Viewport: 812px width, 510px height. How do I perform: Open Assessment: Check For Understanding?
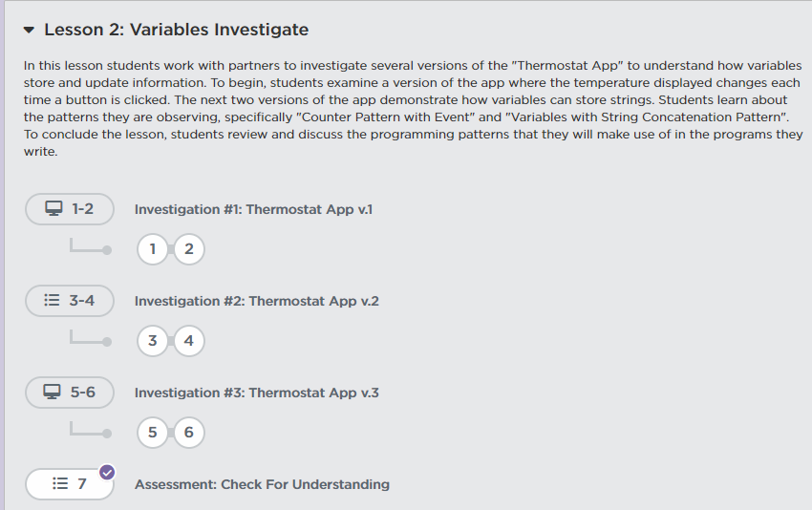point(262,484)
